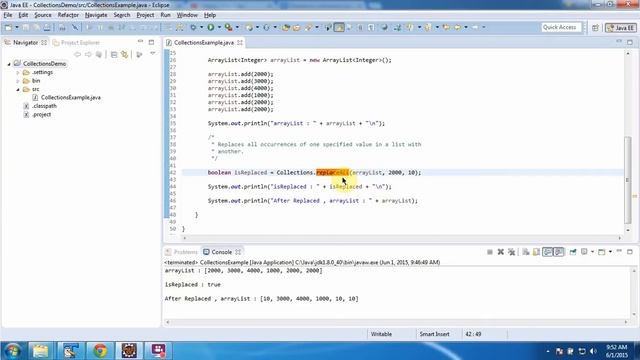Open the dropdown arrow next to Run button
This screenshot has width=640, height=360.
coord(219,27)
